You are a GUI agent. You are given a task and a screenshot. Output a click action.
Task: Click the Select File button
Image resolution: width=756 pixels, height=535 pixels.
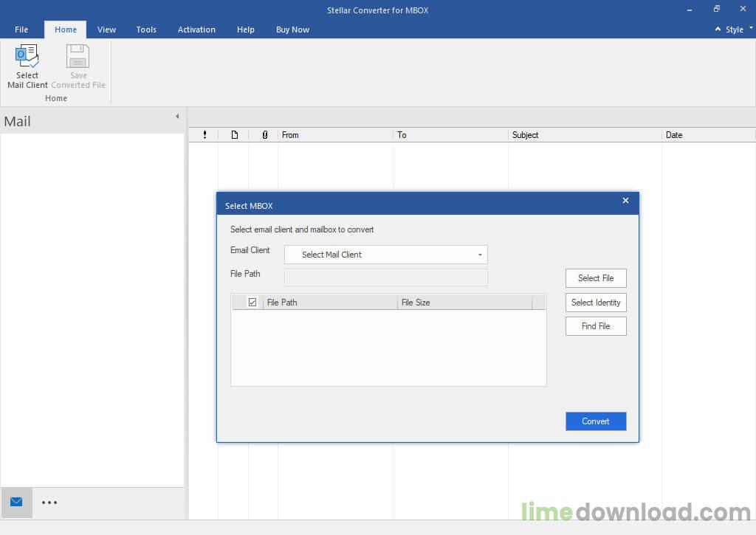[x=596, y=278]
